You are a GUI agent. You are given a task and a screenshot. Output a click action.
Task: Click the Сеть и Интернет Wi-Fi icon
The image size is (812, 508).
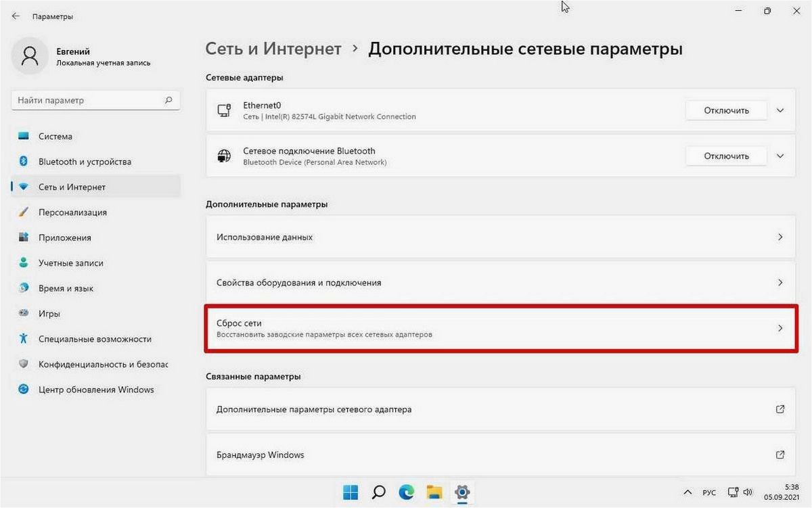24,187
